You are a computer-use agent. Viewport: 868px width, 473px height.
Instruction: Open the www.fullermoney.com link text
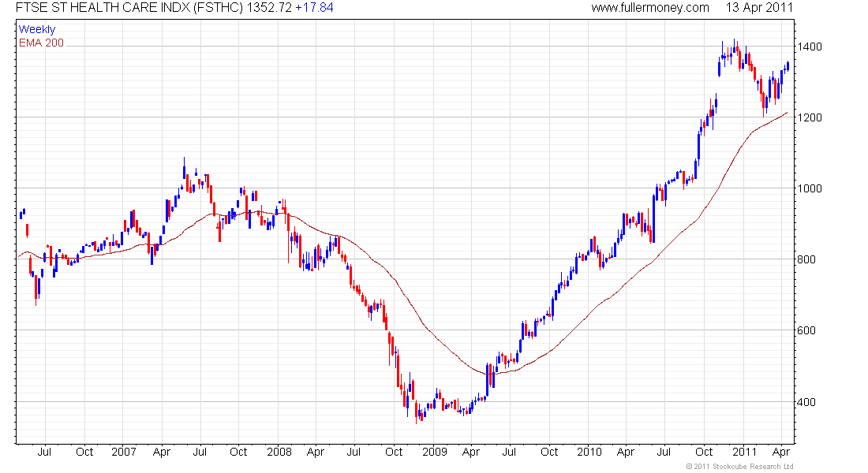[650, 8]
